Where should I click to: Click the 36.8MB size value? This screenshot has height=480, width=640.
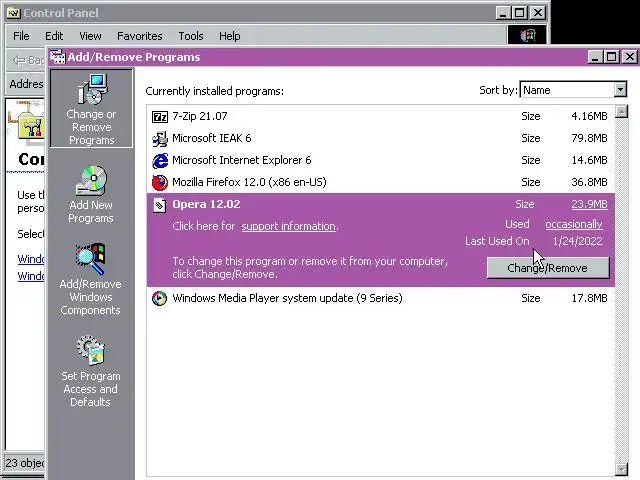pos(589,182)
